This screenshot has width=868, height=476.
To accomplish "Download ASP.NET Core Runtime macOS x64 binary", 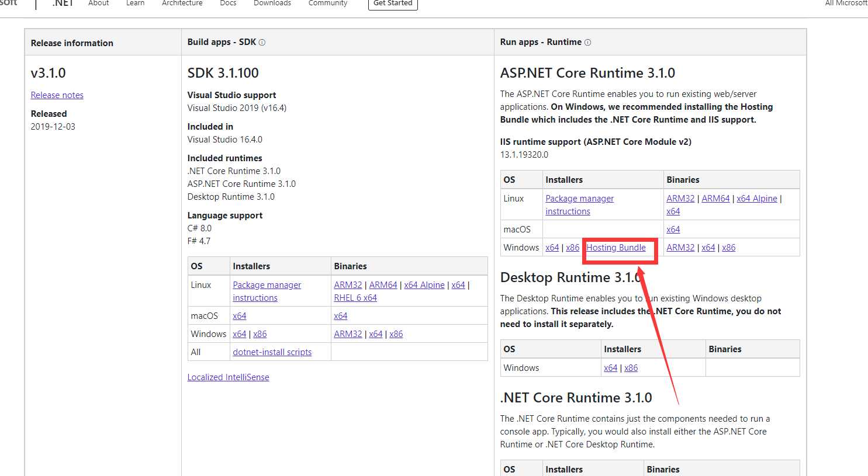I will (x=673, y=230).
